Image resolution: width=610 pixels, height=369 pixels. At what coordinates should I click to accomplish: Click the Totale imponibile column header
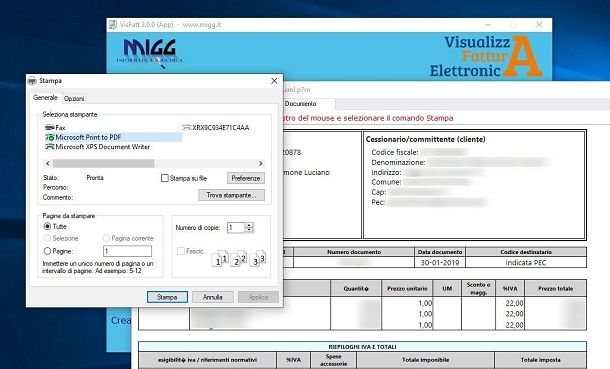pos(426,360)
